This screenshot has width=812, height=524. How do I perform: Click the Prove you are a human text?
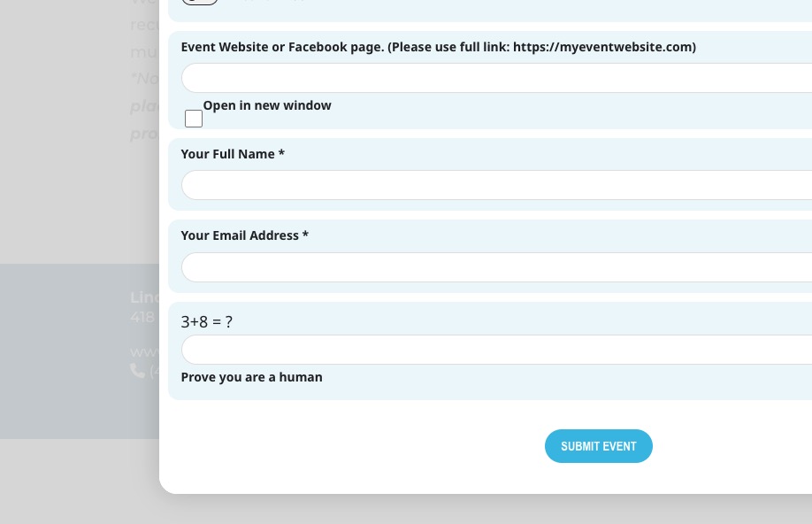(251, 377)
